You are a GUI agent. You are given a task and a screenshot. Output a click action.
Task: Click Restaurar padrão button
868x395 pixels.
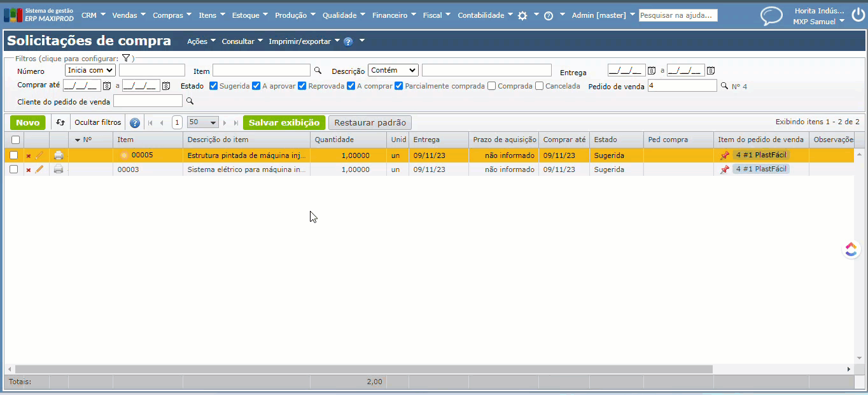(370, 122)
